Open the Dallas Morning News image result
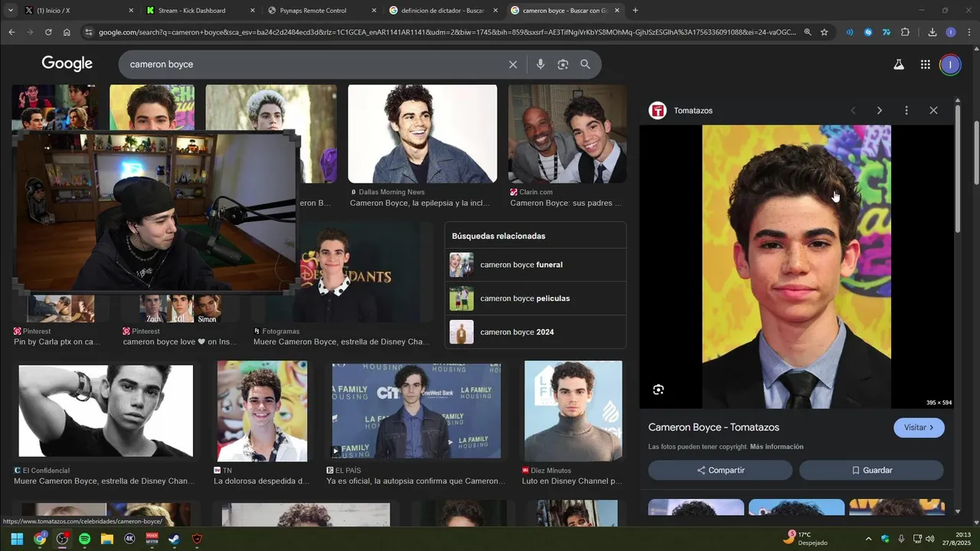 coord(423,134)
